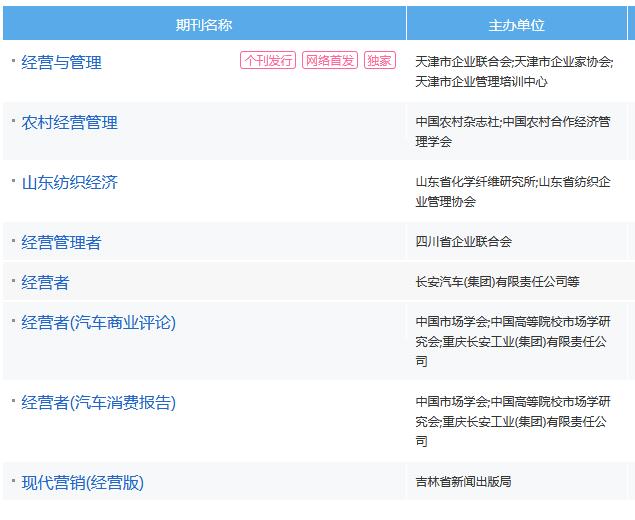635x520 pixels.
Task: Open the journal 经营管理者
Action: (x=61, y=243)
